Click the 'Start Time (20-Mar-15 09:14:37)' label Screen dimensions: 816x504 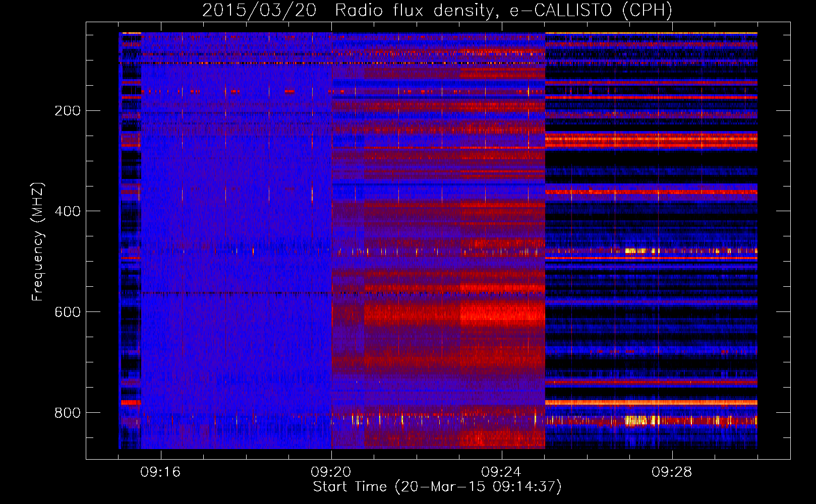pyautogui.click(x=437, y=487)
